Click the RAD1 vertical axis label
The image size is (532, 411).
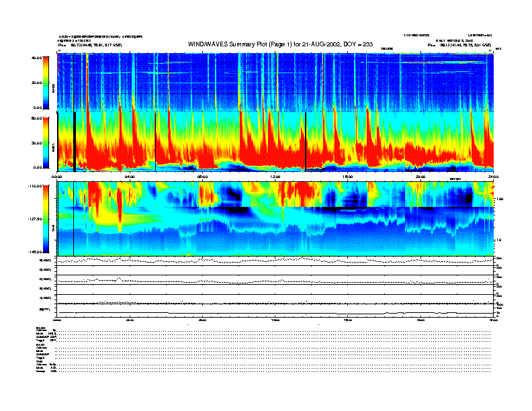pyautogui.click(x=53, y=148)
